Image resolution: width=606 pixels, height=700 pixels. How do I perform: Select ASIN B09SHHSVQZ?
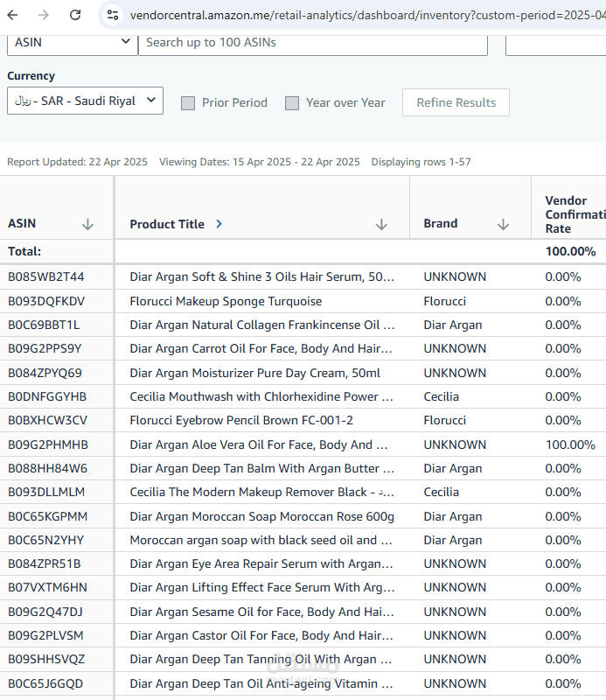(x=46, y=660)
